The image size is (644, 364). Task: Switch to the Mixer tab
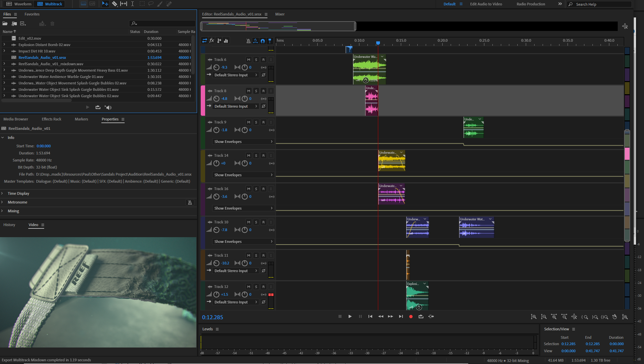tap(280, 14)
